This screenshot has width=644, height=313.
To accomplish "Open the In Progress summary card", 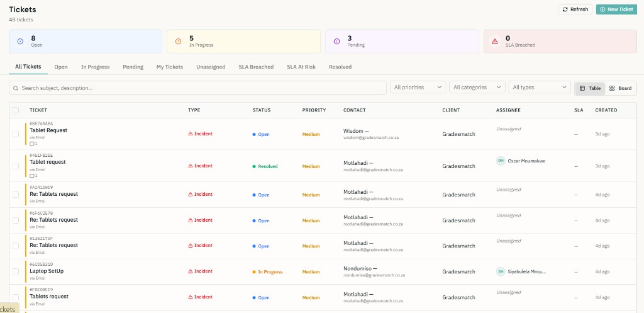I will 243,42.
